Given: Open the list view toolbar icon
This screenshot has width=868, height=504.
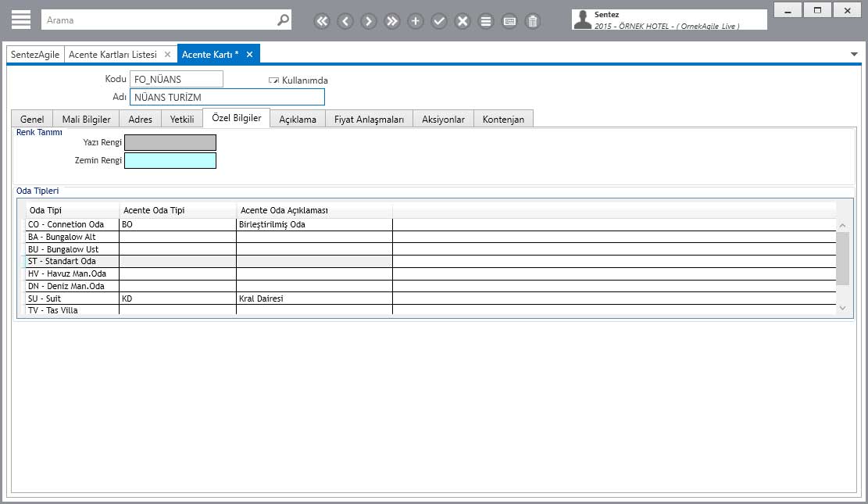Looking at the screenshot, I should pos(485,21).
